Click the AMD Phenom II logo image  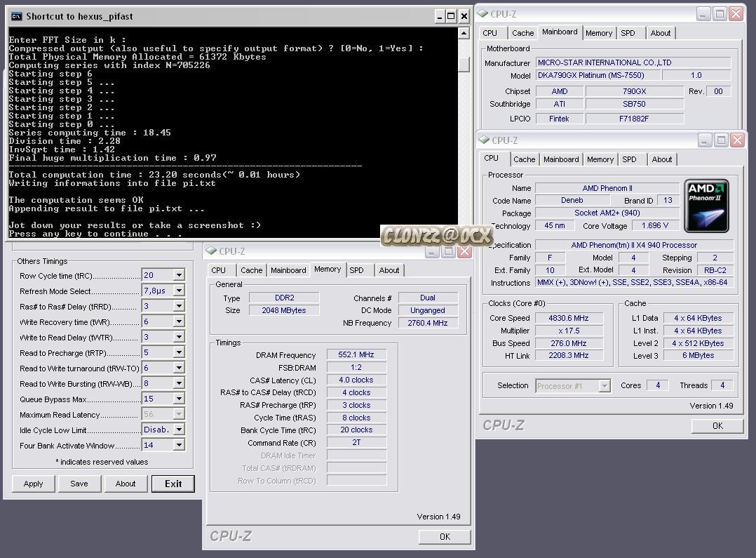706,206
